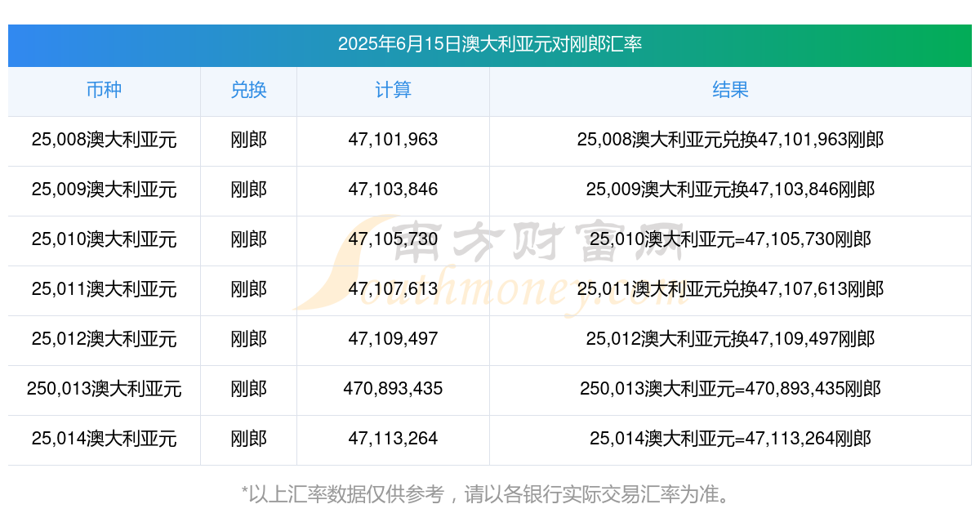Click the 结果 column header

pyautogui.click(x=730, y=90)
